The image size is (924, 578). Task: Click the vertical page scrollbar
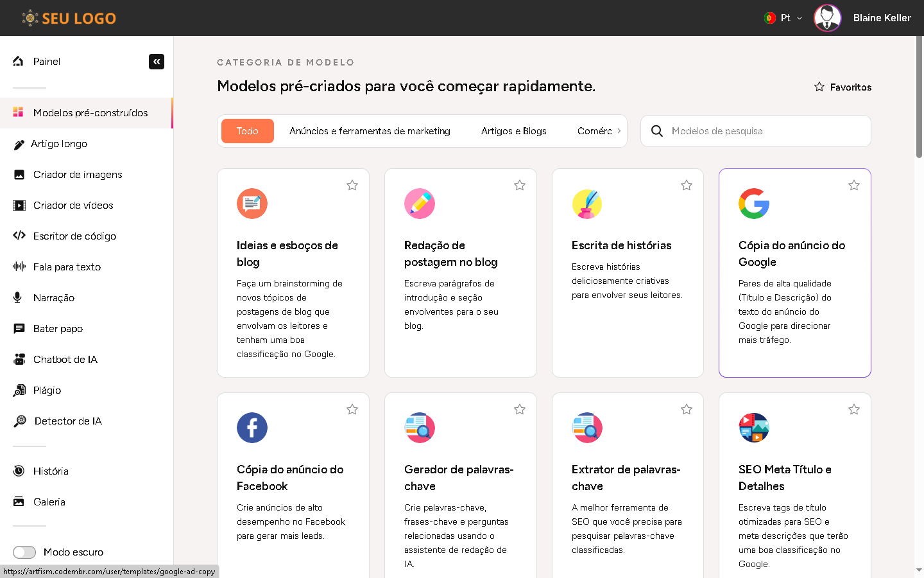919,96
